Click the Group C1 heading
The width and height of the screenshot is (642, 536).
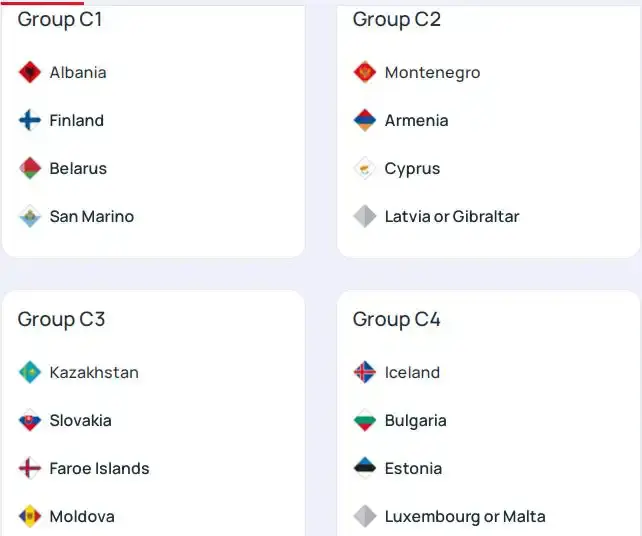[60, 19]
